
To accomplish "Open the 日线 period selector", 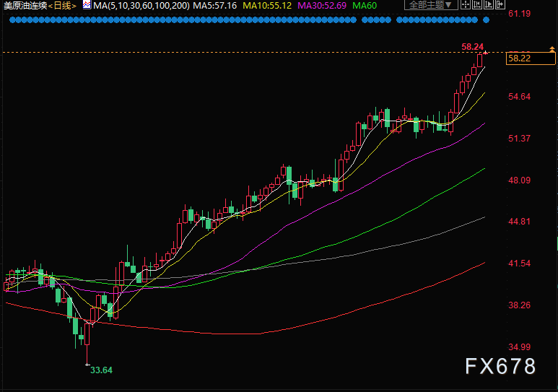I will pyautogui.click(x=62, y=5).
